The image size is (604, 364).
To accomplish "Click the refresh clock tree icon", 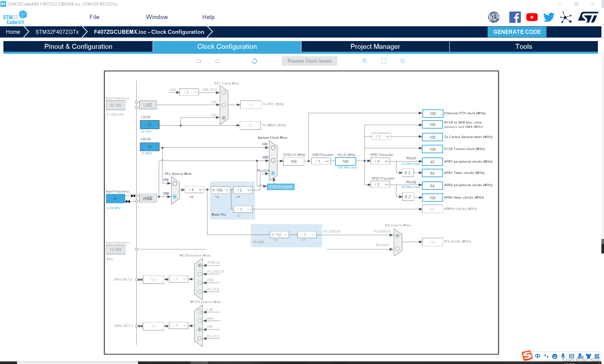I will click(x=254, y=61).
